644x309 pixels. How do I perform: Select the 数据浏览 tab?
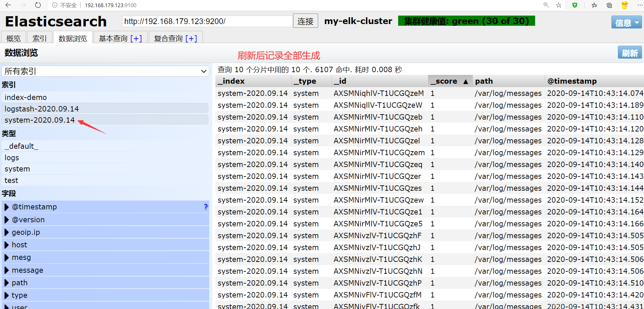[x=73, y=38]
